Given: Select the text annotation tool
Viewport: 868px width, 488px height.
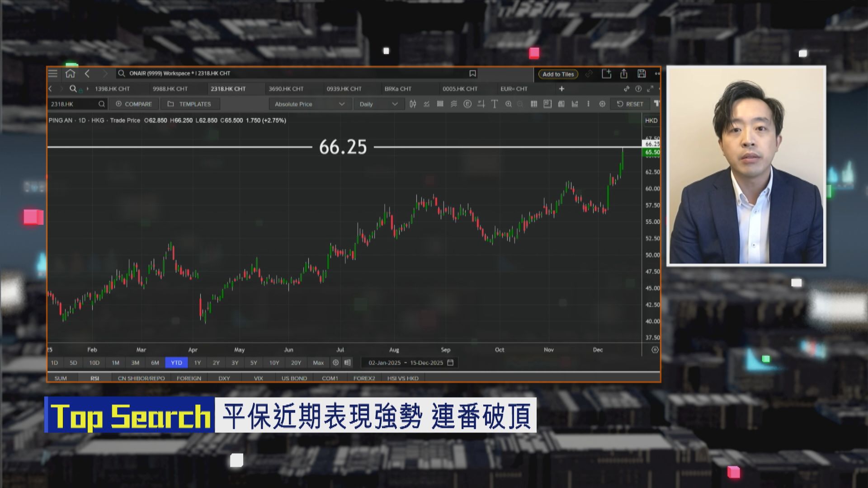Looking at the screenshot, I should click(x=495, y=104).
